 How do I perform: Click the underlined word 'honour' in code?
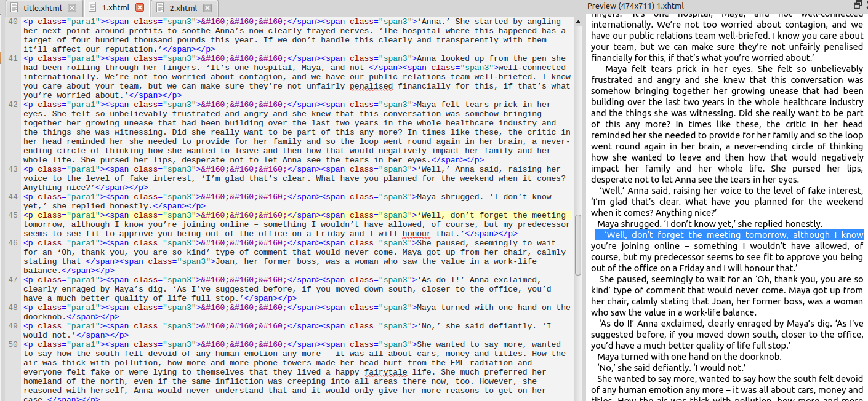[x=417, y=234]
